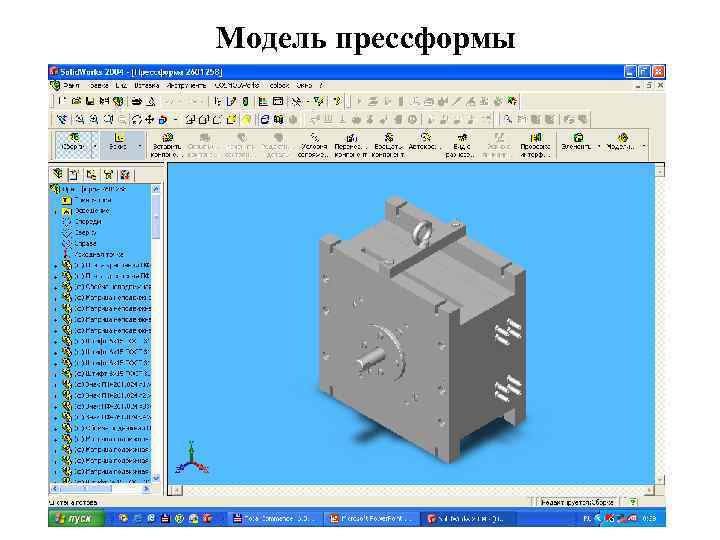
Task: Open the dropdown arrow next to Эскиз
Action: click(140, 146)
